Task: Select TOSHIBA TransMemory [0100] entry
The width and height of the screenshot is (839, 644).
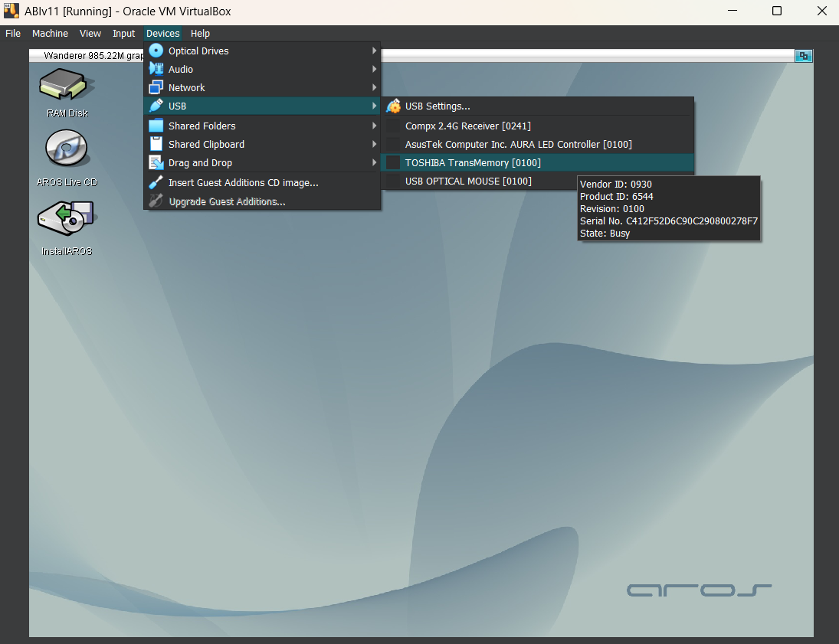Action: (x=537, y=162)
